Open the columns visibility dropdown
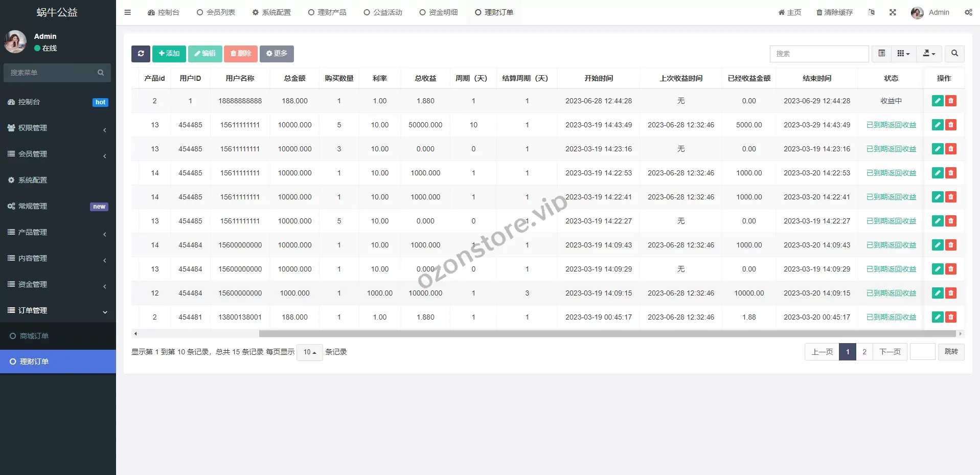Image resolution: width=980 pixels, height=475 pixels. pyautogui.click(x=903, y=53)
